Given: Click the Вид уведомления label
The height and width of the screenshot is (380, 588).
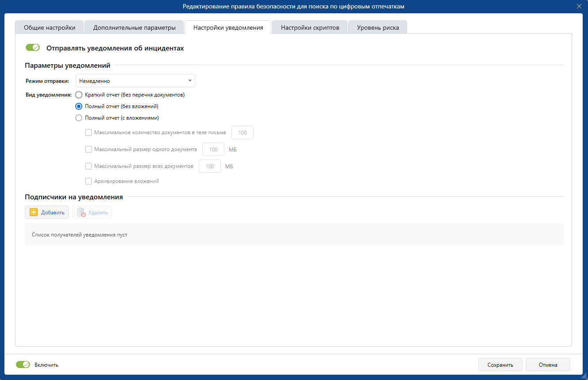Looking at the screenshot, I should [49, 95].
